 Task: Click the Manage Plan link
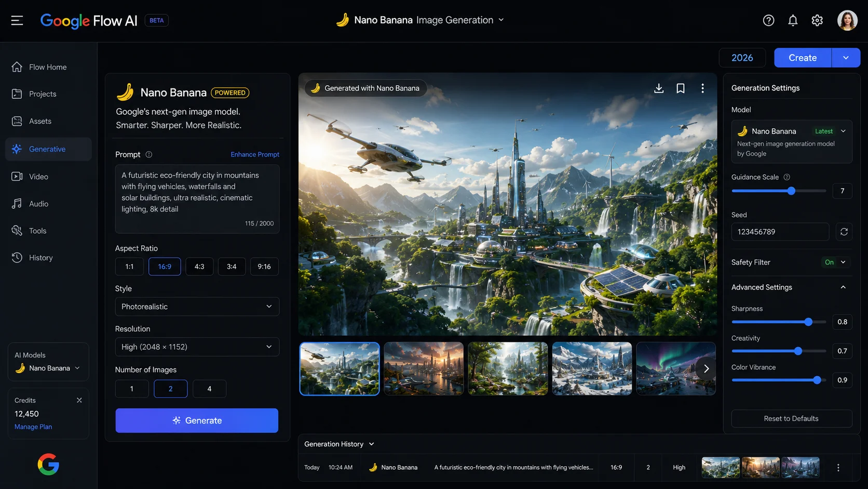click(x=33, y=427)
